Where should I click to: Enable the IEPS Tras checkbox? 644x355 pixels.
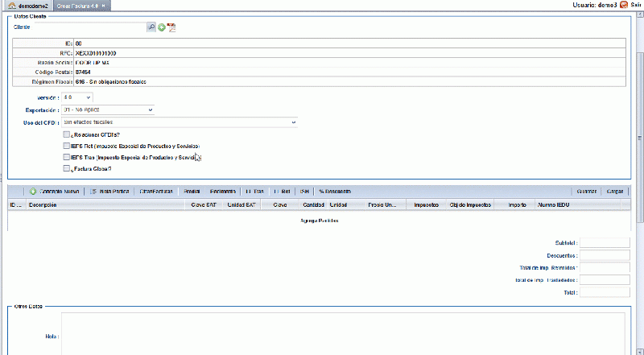(x=66, y=157)
